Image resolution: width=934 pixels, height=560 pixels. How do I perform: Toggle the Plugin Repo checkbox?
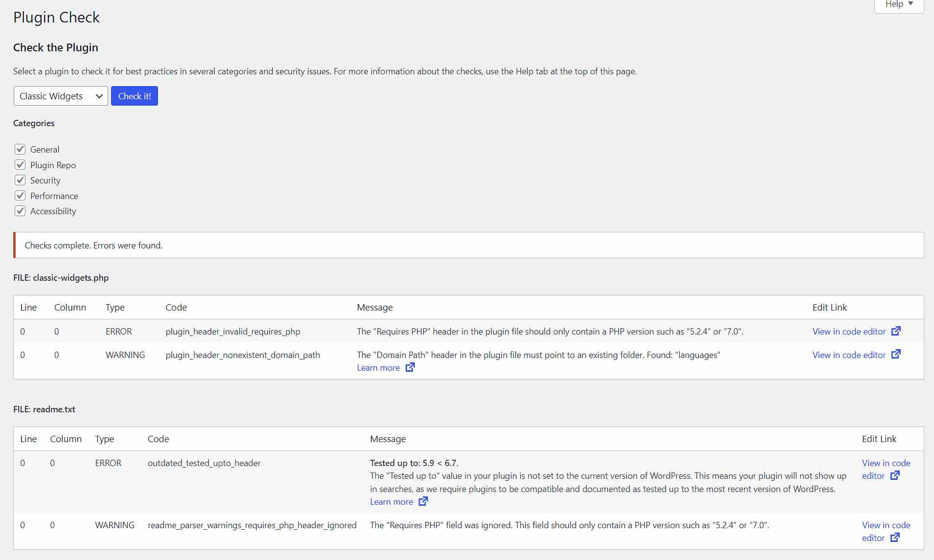click(20, 165)
